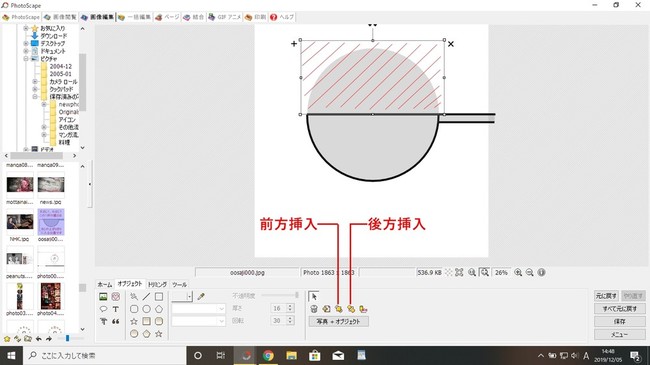
Task: Activate the arrow object selection tool
Action: click(314, 297)
